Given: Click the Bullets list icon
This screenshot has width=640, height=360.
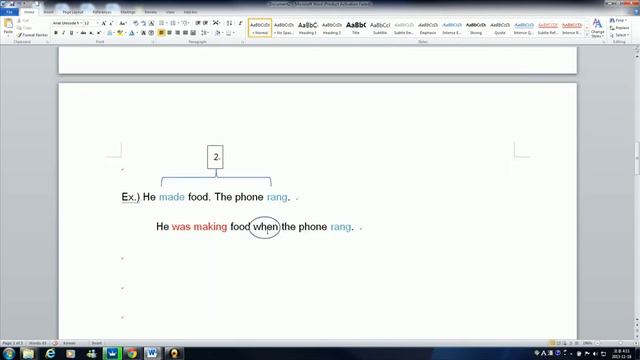Looking at the screenshot, I should (x=162, y=23).
